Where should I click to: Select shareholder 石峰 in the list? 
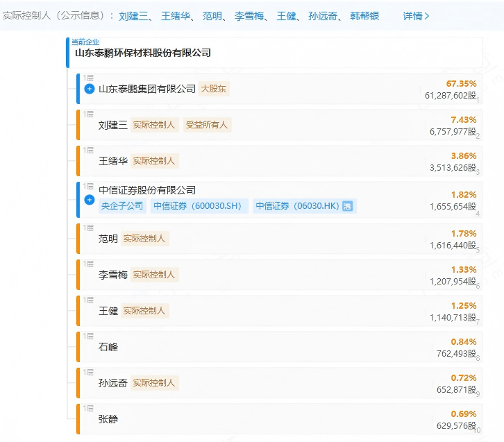click(x=108, y=347)
